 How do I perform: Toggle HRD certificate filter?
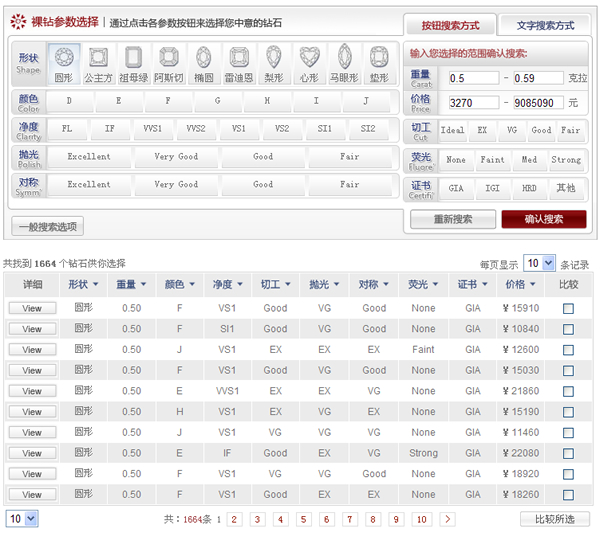click(529, 189)
